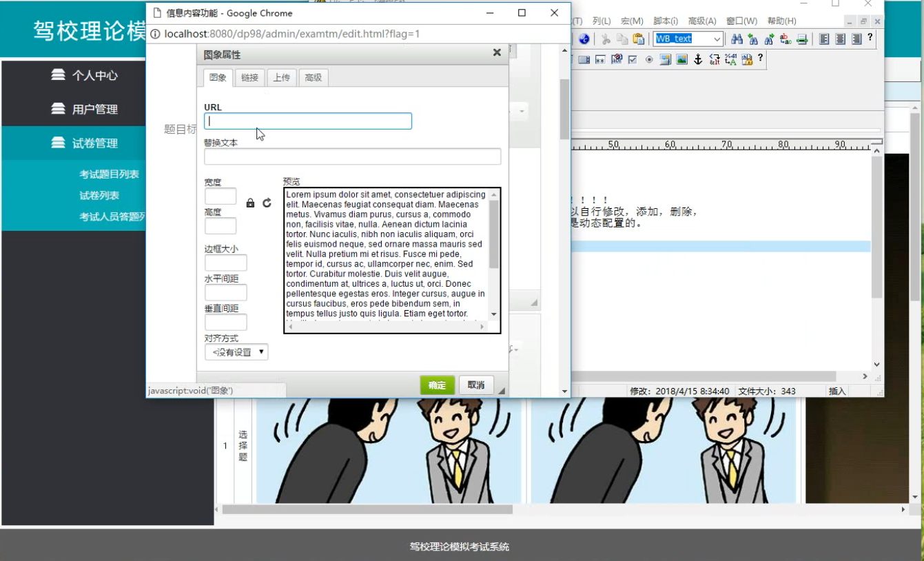Screen dimensions: 924x561
Task: Click the 边框大小 border size input box
Action: pos(225,263)
